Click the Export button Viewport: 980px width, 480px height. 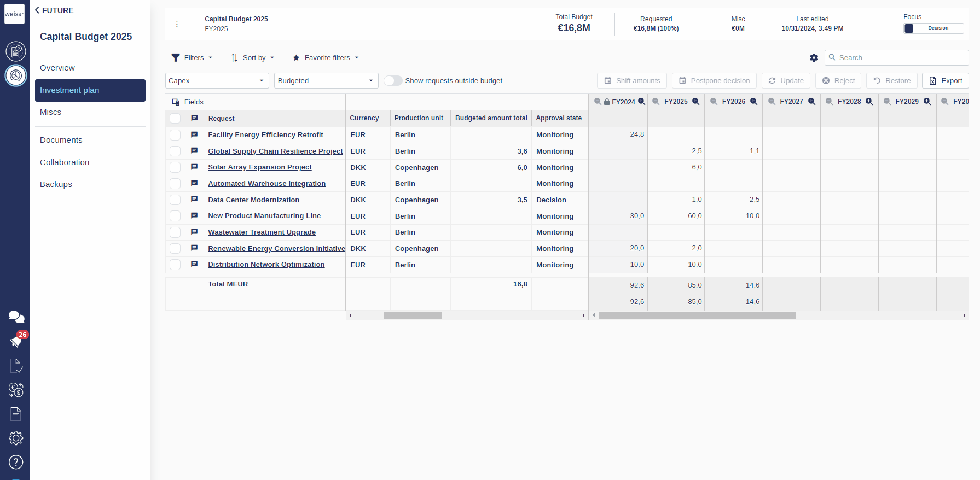945,81
